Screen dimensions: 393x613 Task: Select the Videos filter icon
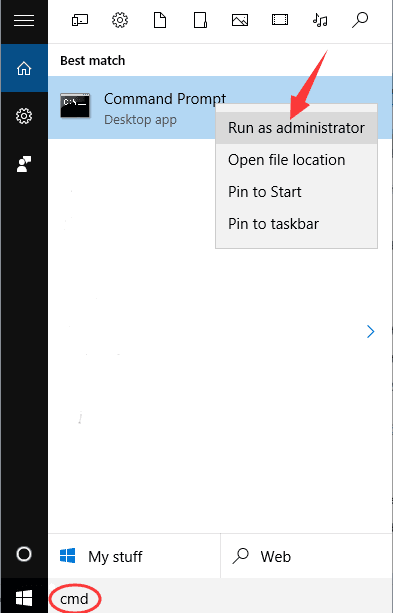click(280, 20)
